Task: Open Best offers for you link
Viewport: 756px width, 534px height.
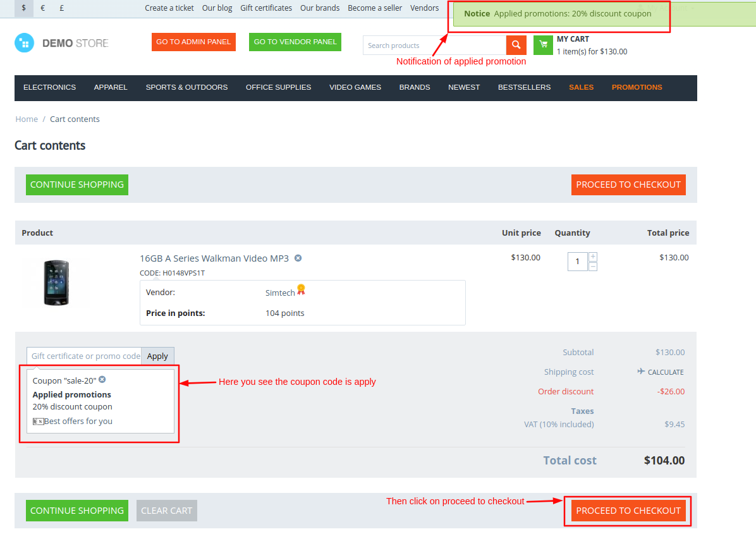Action: 78,421
